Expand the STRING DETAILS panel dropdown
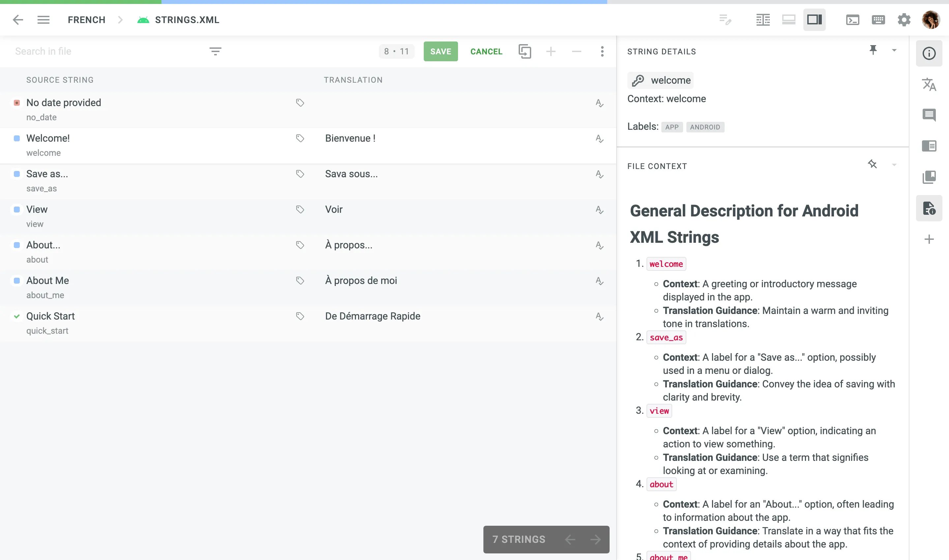 click(895, 51)
